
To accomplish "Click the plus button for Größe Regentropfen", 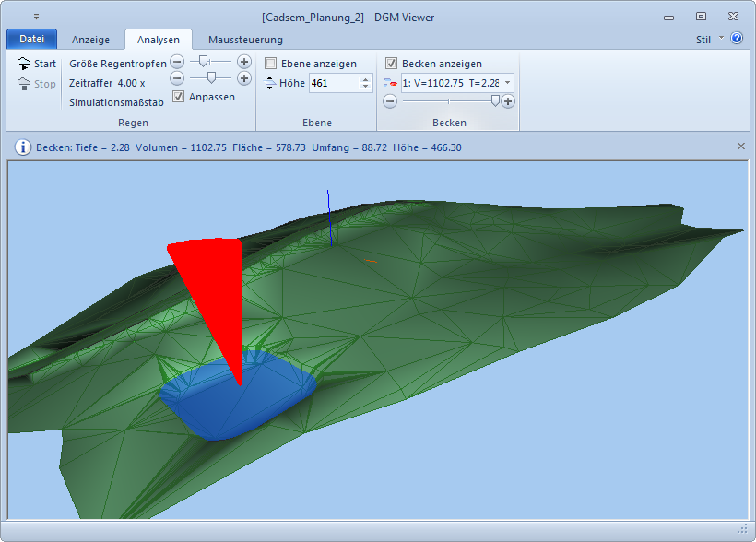I will pyautogui.click(x=244, y=62).
